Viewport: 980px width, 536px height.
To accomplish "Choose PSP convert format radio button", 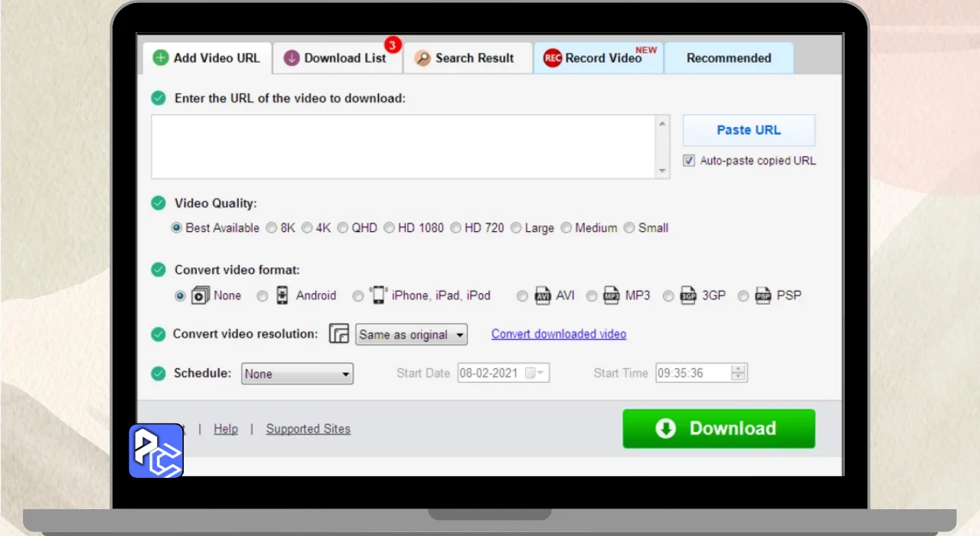I will click(x=743, y=296).
